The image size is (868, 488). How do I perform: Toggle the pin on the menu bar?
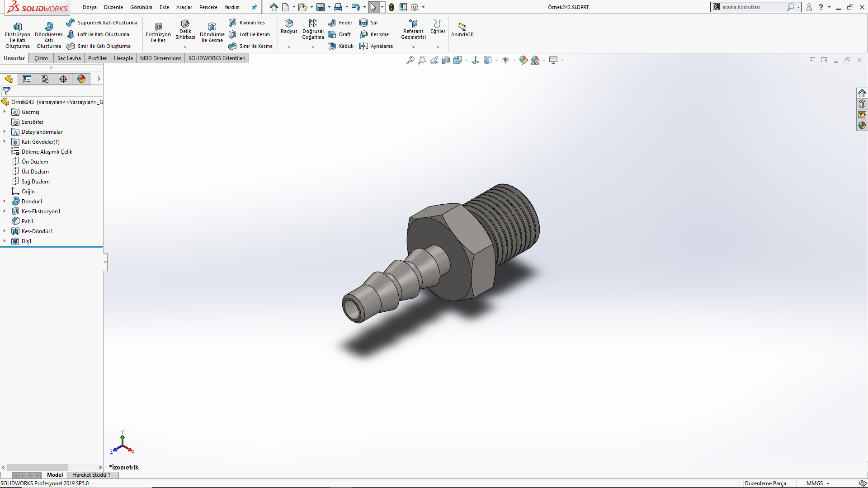click(x=255, y=7)
